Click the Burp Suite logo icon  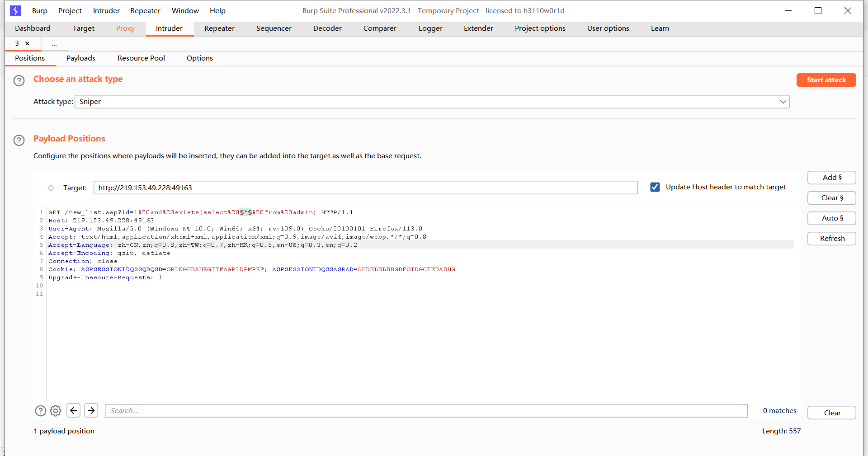click(x=15, y=10)
